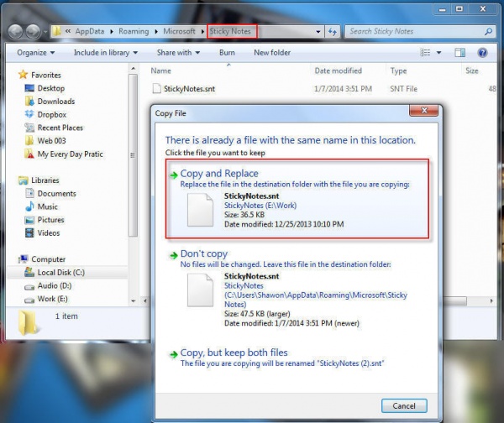Click the file list left scroll arrow
The height and width of the screenshot is (423, 504).
tap(145, 301)
